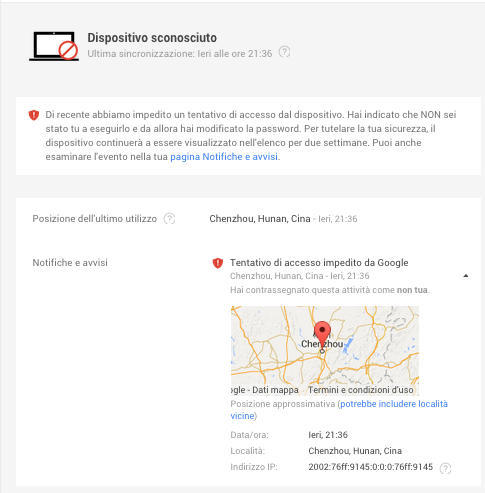Click help icon beside the IP address
The height and width of the screenshot is (493, 485).
[x=445, y=468]
